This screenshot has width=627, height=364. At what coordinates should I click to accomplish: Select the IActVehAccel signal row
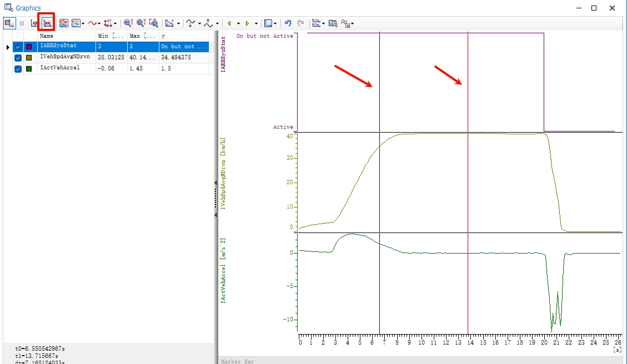[x=60, y=69]
